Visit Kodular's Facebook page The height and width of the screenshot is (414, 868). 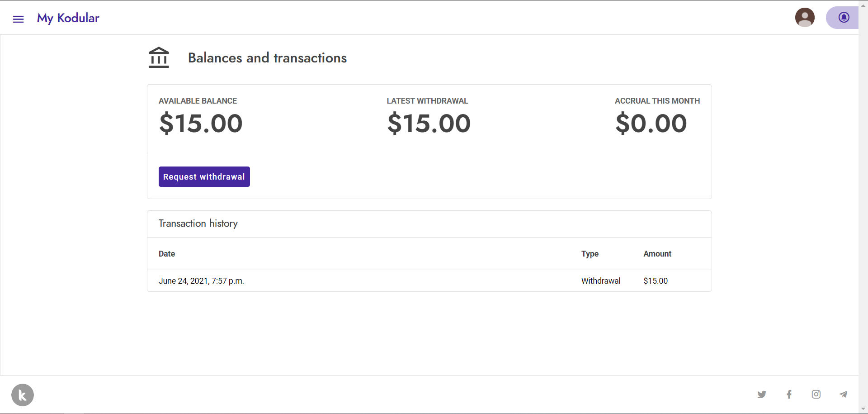[789, 395]
